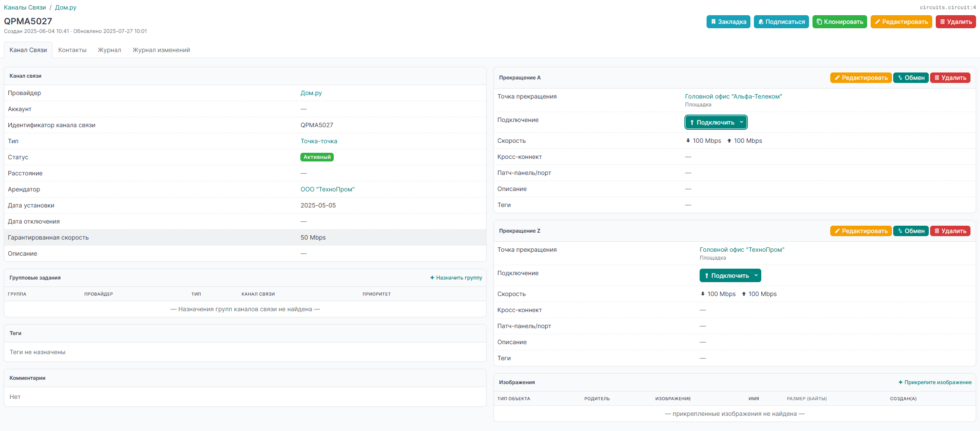Click Назначить группу link
This screenshot has height=431, width=980.
(x=456, y=278)
